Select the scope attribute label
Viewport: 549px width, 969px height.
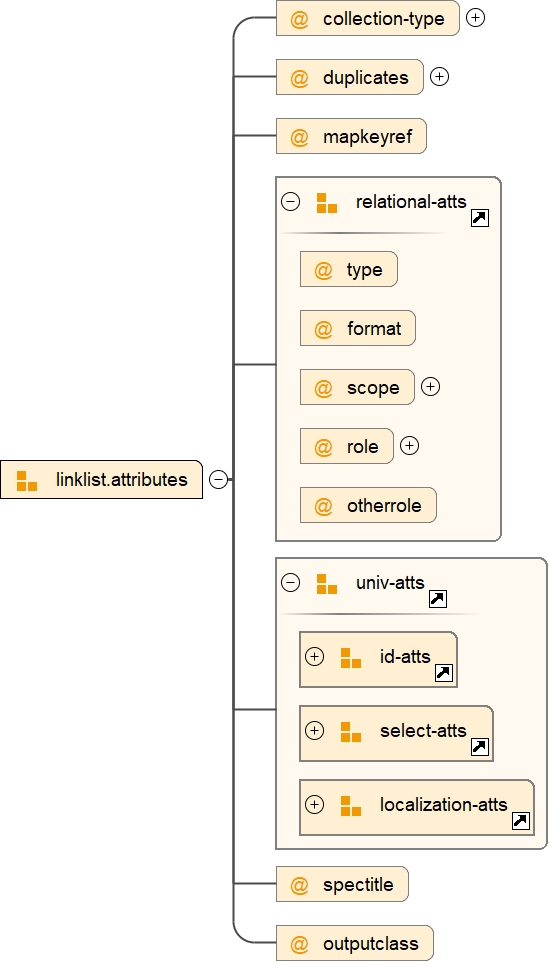click(x=373, y=388)
